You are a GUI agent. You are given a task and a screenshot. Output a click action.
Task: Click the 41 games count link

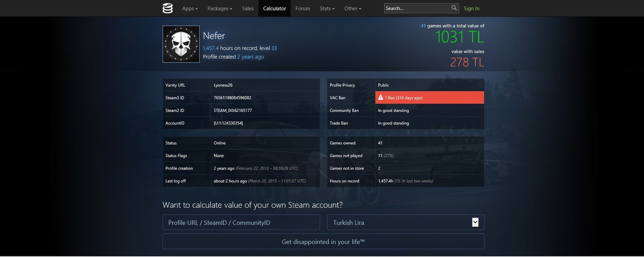423,26
